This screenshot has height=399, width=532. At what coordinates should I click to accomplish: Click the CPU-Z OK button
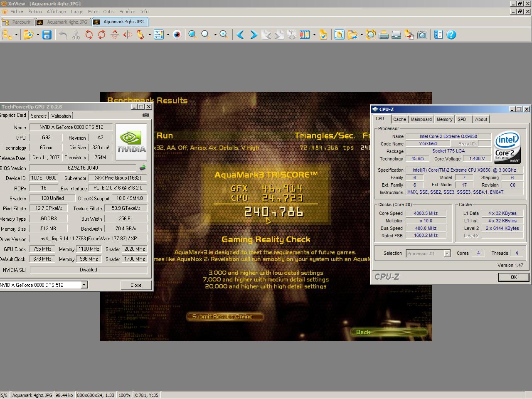(514, 277)
